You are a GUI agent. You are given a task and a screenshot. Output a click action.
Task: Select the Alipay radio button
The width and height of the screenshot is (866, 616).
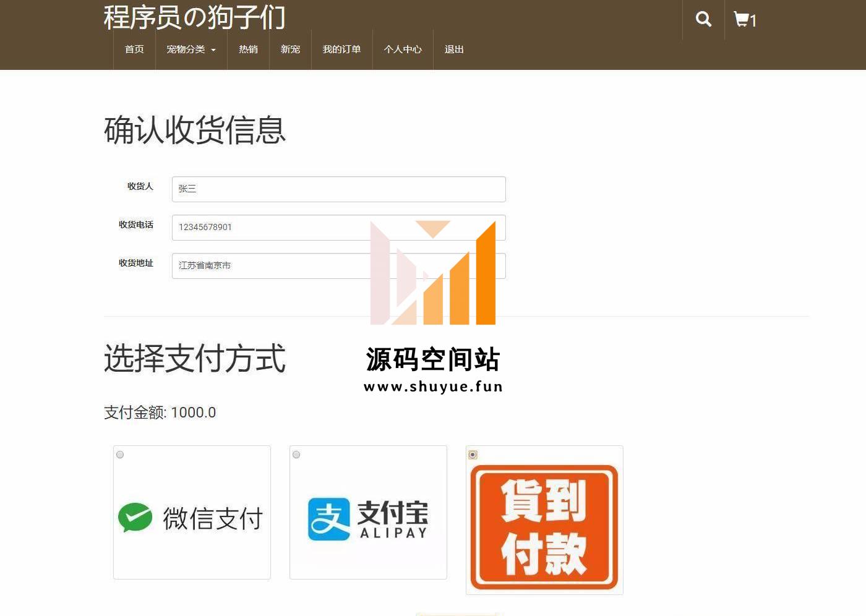(296, 455)
